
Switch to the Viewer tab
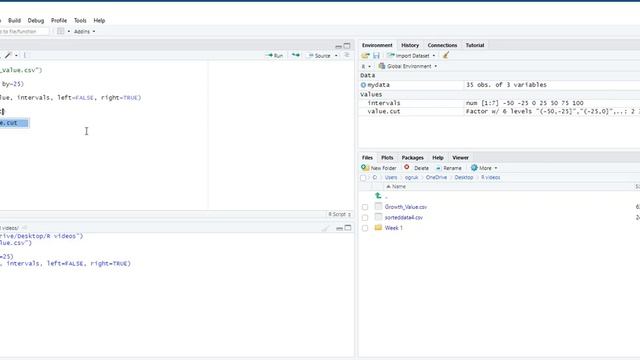pyautogui.click(x=460, y=158)
